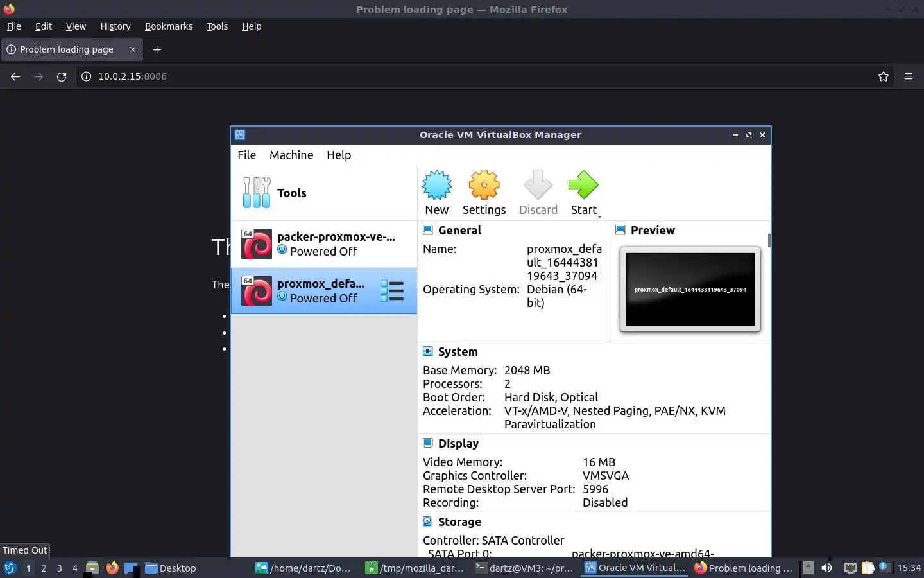The height and width of the screenshot is (578, 924).
Task: Click the Preview section header
Action: 653,230
